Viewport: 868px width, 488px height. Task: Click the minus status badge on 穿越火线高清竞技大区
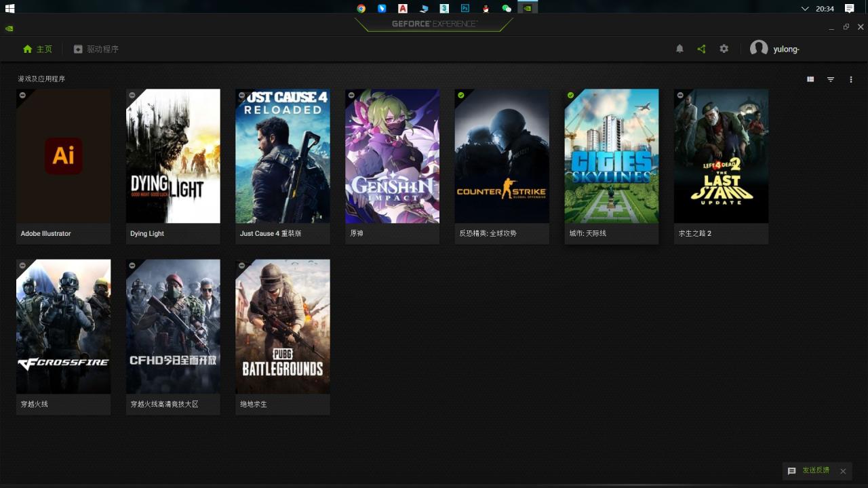tap(132, 266)
